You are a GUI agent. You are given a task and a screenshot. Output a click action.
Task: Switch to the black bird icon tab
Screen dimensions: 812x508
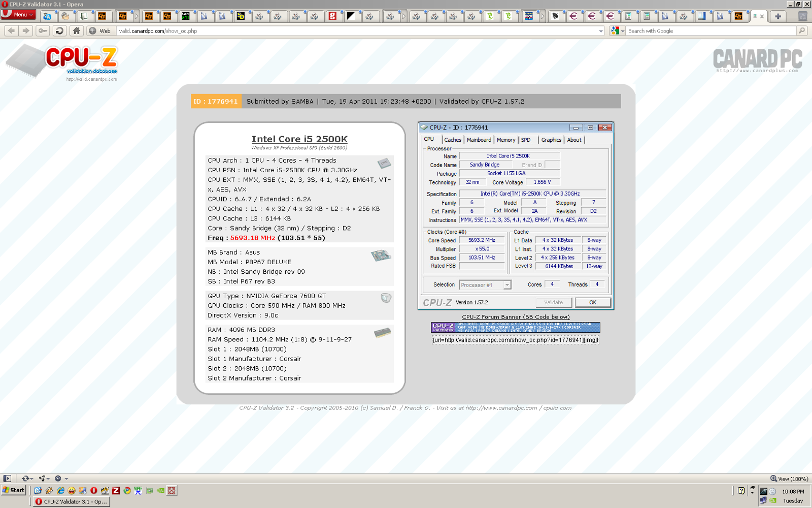[555, 16]
